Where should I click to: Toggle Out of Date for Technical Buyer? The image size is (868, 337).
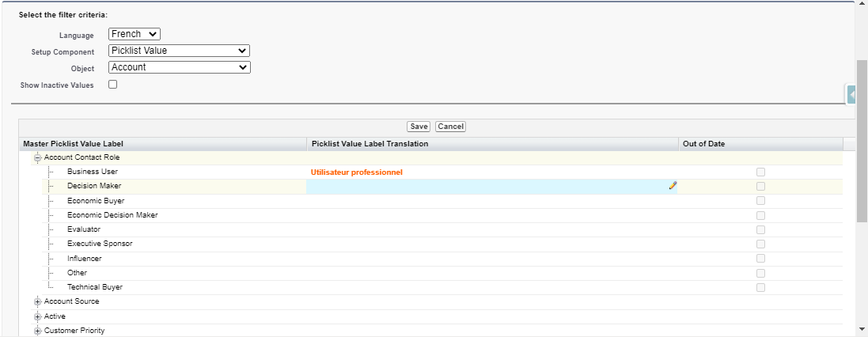[760, 287]
